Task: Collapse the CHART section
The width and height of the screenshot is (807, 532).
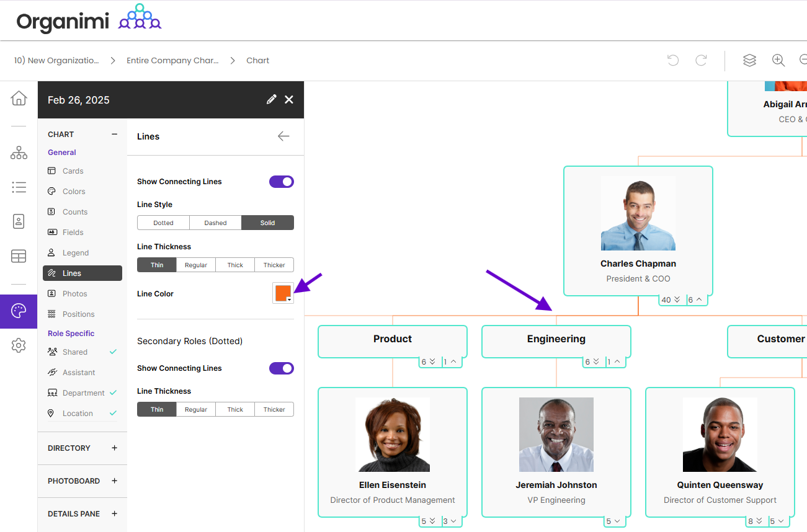Action: pos(114,134)
